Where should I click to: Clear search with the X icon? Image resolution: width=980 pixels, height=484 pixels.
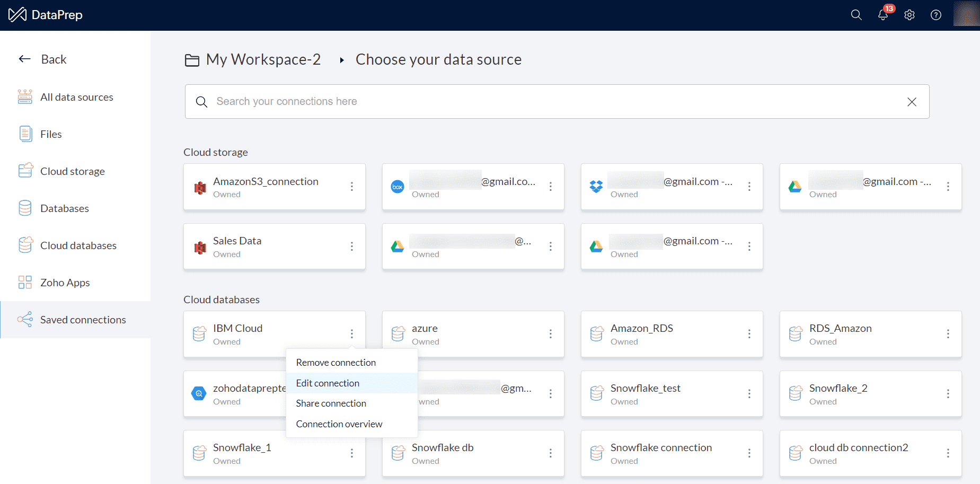click(912, 102)
